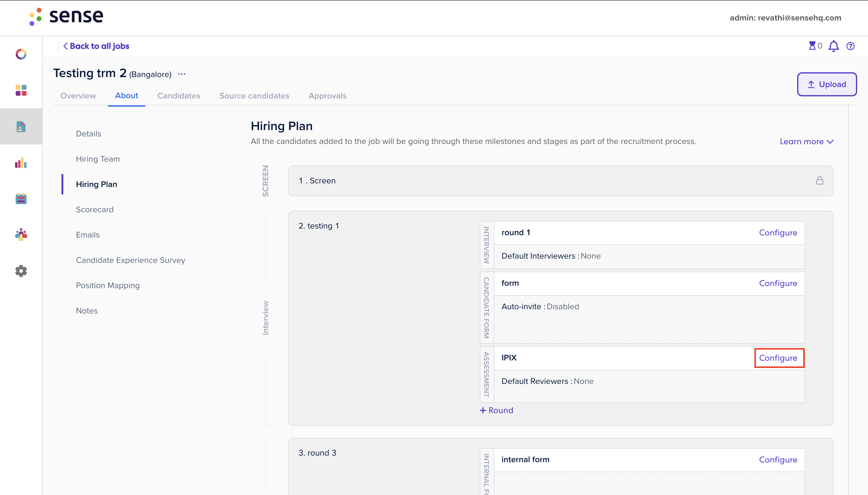The image size is (868, 495).
Task: Open the analytics bar chart icon
Action: pos(21,163)
